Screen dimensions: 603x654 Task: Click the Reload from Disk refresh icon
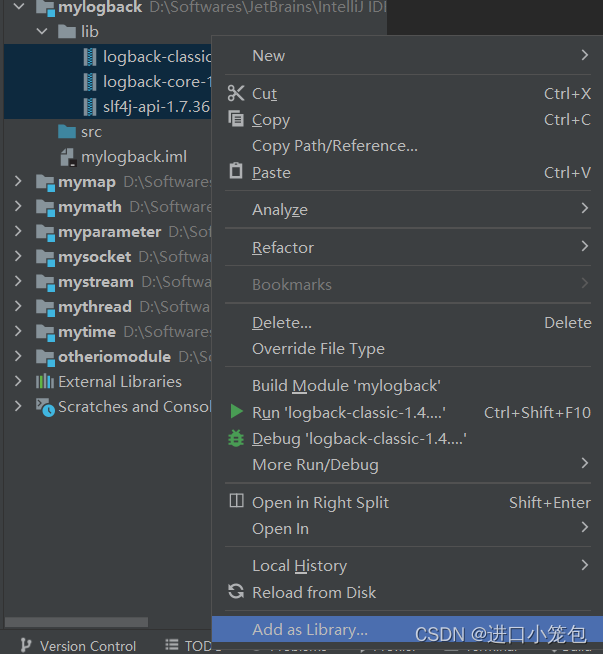[x=236, y=591]
